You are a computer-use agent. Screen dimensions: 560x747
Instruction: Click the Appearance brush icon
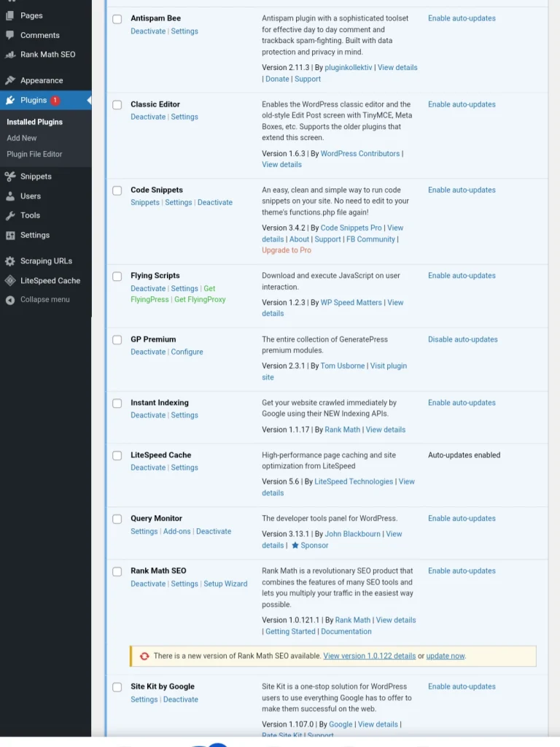(10, 80)
